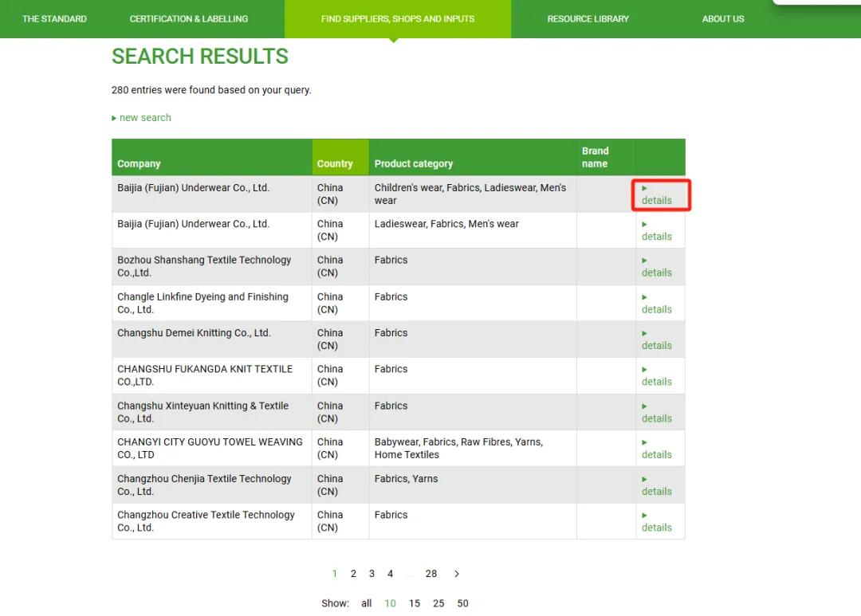The image size is (861, 616).
Task: Click current page 1 indicator
Action: pyautogui.click(x=334, y=574)
